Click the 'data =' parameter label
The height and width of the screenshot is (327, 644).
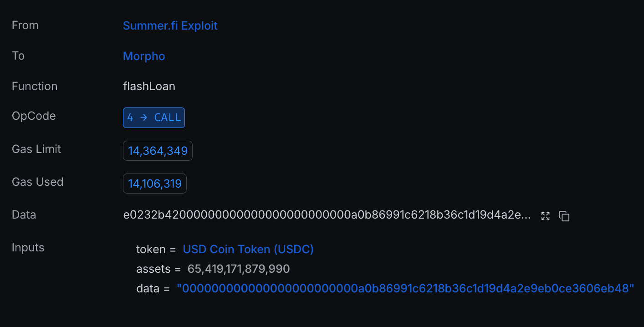(153, 288)
